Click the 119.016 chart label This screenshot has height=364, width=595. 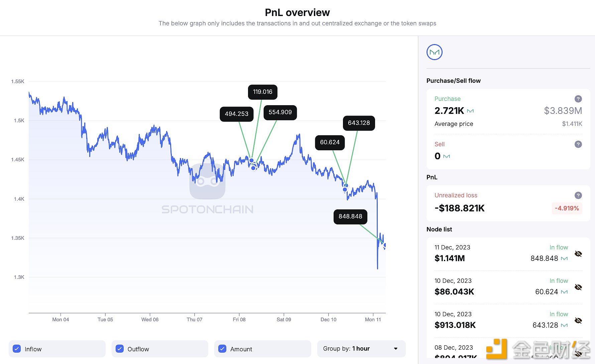click(x=263, y=92)
